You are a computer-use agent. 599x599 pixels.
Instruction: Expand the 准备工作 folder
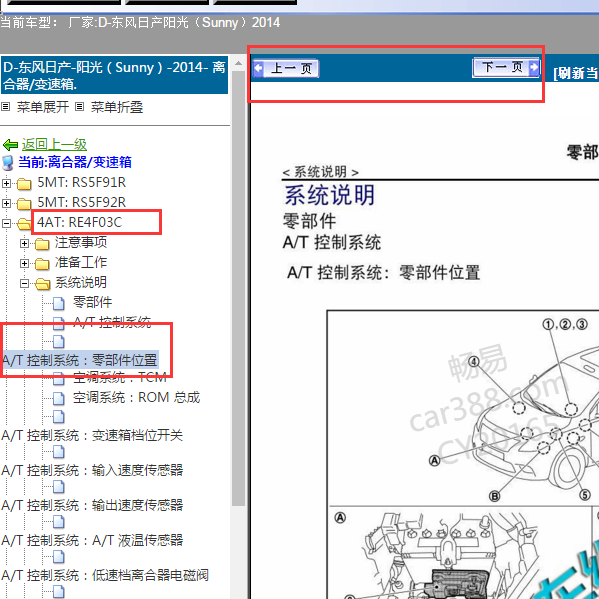point(24,263)
